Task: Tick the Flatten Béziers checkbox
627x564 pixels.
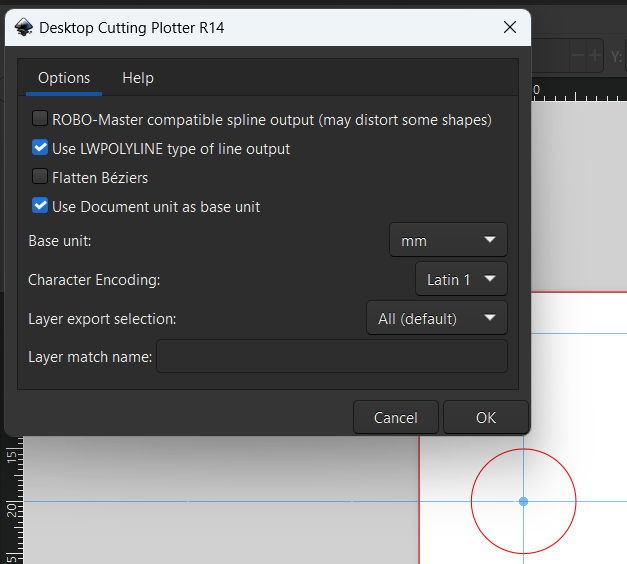Action: [x=40, y=176]
